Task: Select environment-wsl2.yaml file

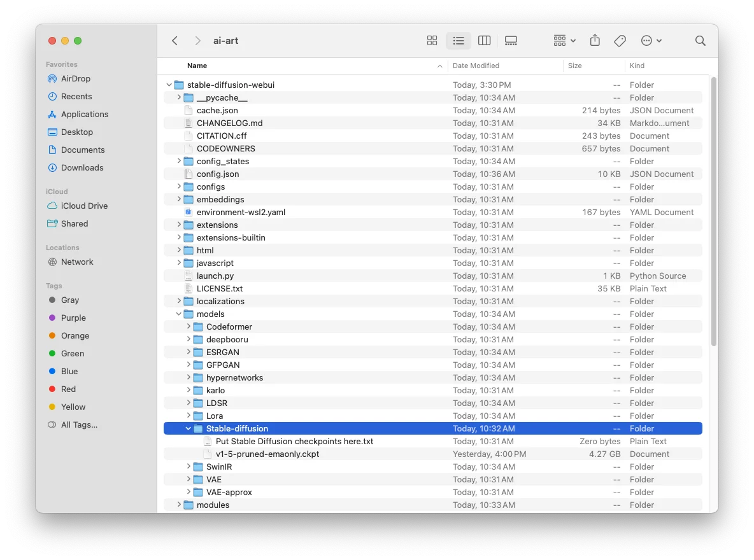Action: pos(433,212)
